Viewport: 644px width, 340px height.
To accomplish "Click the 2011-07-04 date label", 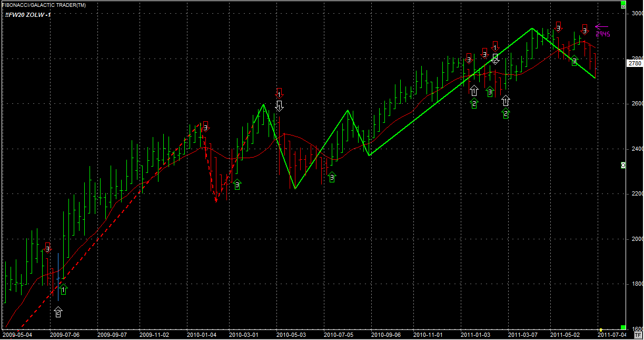I will pyautogui.click(x=614, y=335).
